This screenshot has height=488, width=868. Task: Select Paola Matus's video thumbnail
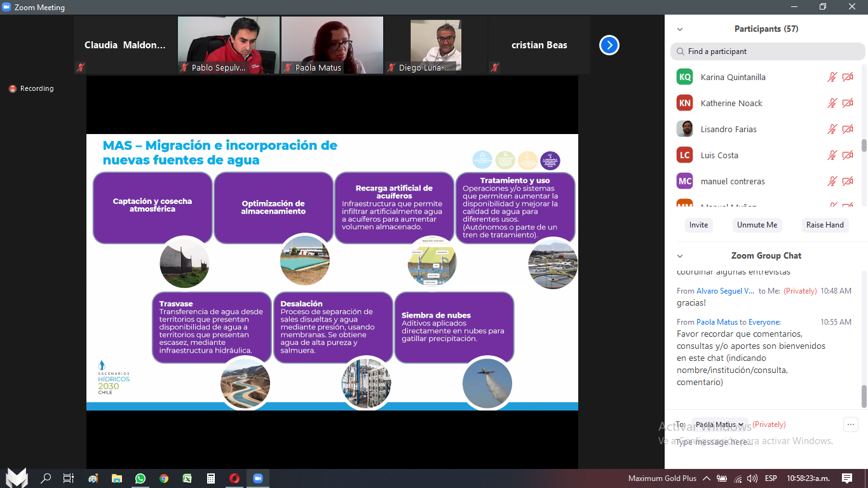click(332, 45)
